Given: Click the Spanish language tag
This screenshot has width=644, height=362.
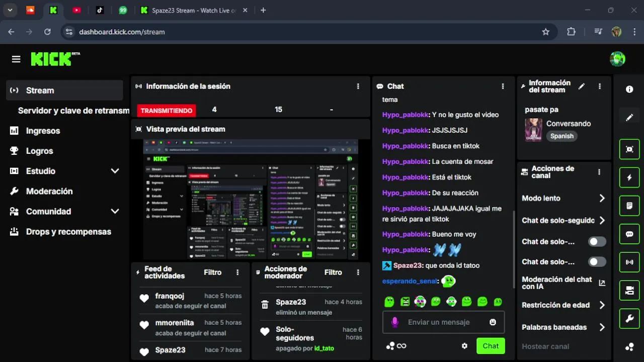Looking at the screenshot, I should 562,136.
